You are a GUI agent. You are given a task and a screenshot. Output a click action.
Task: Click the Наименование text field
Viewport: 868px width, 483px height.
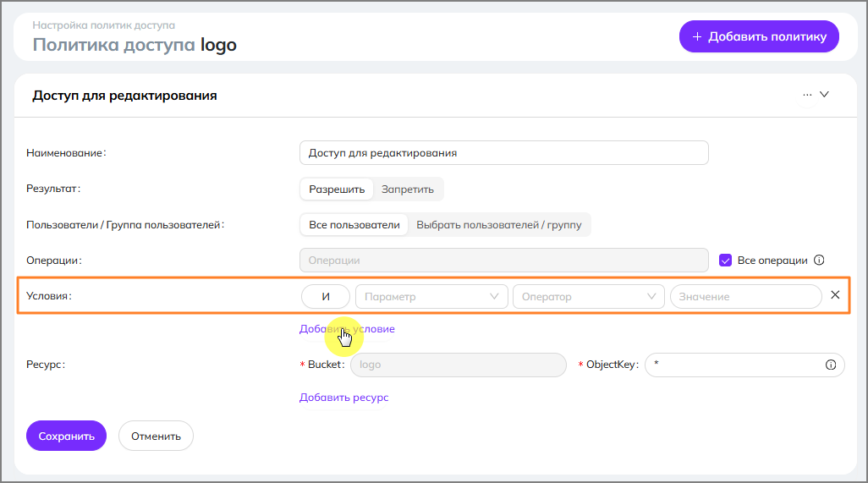[503, 153]
